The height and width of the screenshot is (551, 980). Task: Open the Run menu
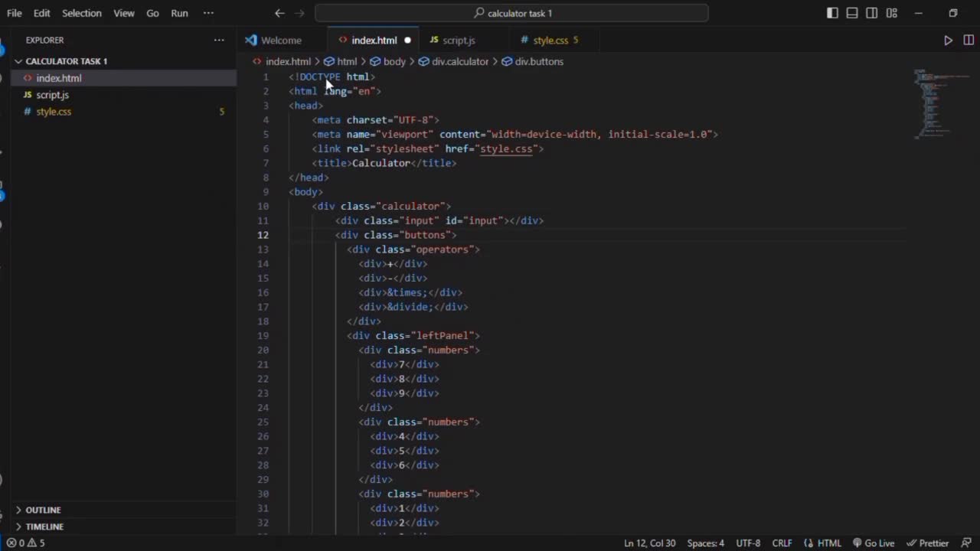[179, 13]
